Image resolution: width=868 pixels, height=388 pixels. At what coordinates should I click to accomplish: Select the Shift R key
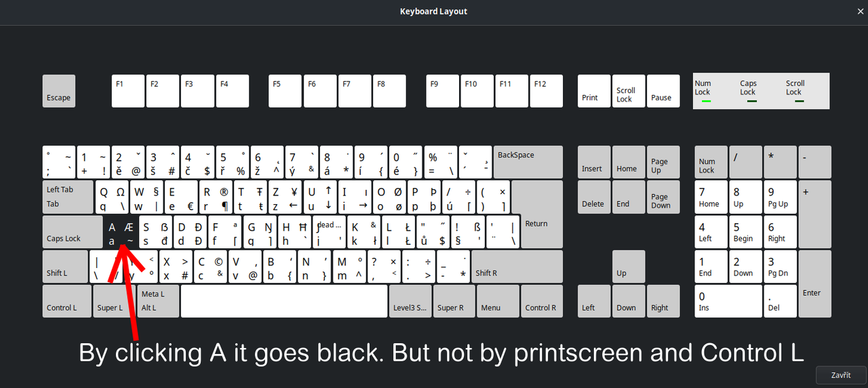[x=517, y=267]
